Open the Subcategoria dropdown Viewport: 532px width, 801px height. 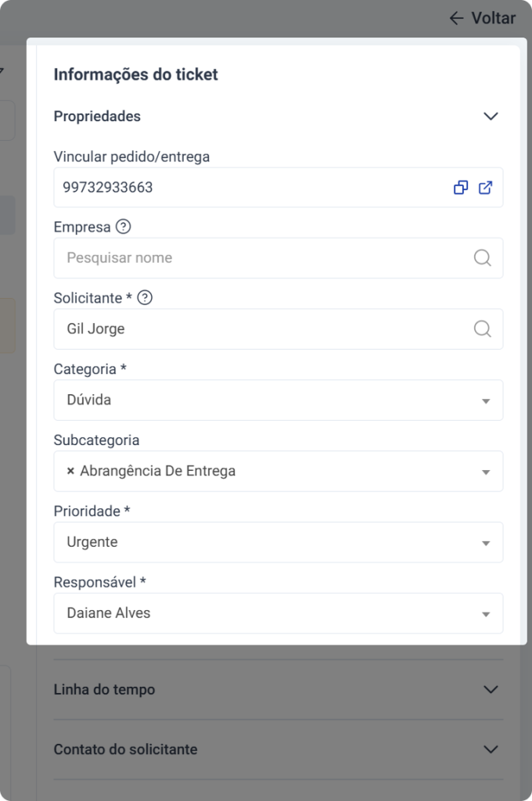tap(485, 471)
